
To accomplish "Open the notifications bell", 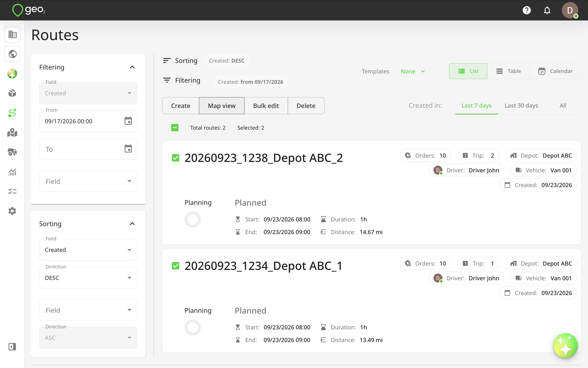I will pos(547,10).
